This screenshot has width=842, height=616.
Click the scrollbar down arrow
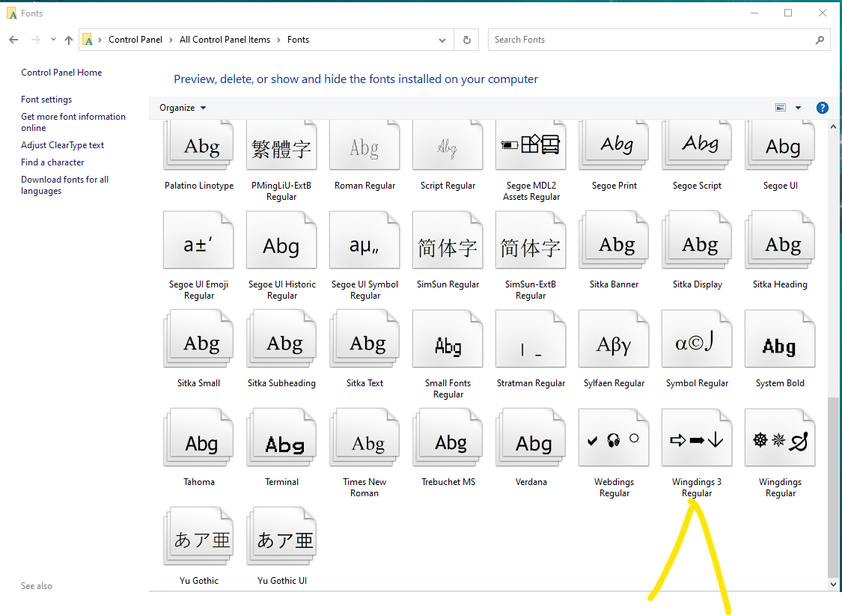coord(833,585)
